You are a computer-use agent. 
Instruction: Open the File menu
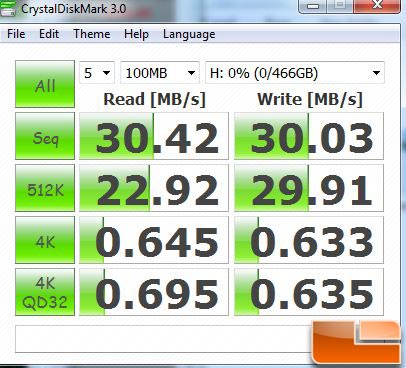point(16,34)
